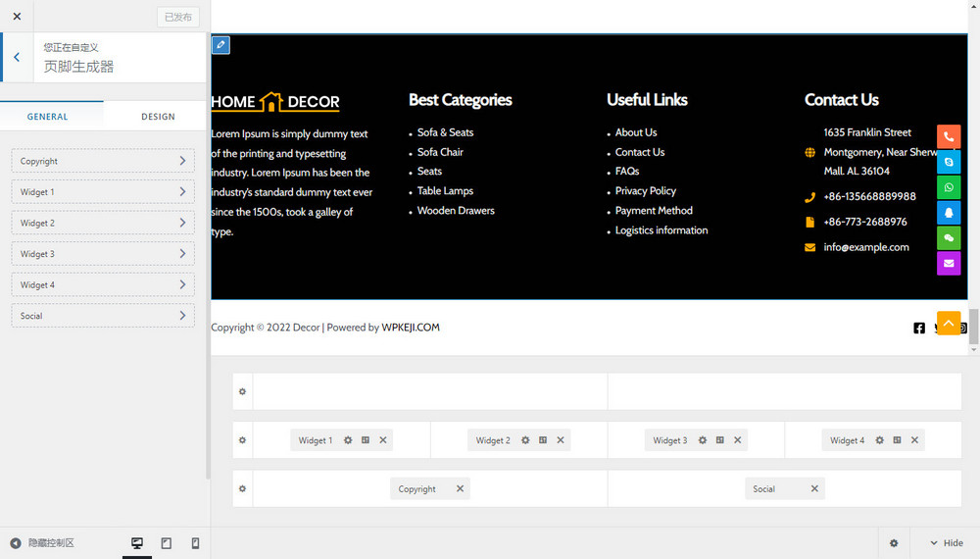Remove Widget 1 from the builder
This screenshot has width=980, height=559.
tap(383, 440)
